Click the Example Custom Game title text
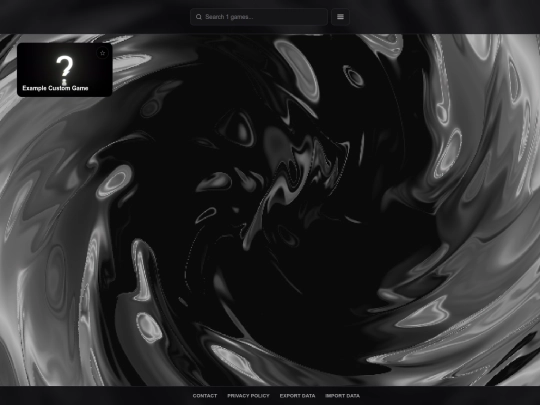This screenshot has height=405, width=540. (55, 88)
